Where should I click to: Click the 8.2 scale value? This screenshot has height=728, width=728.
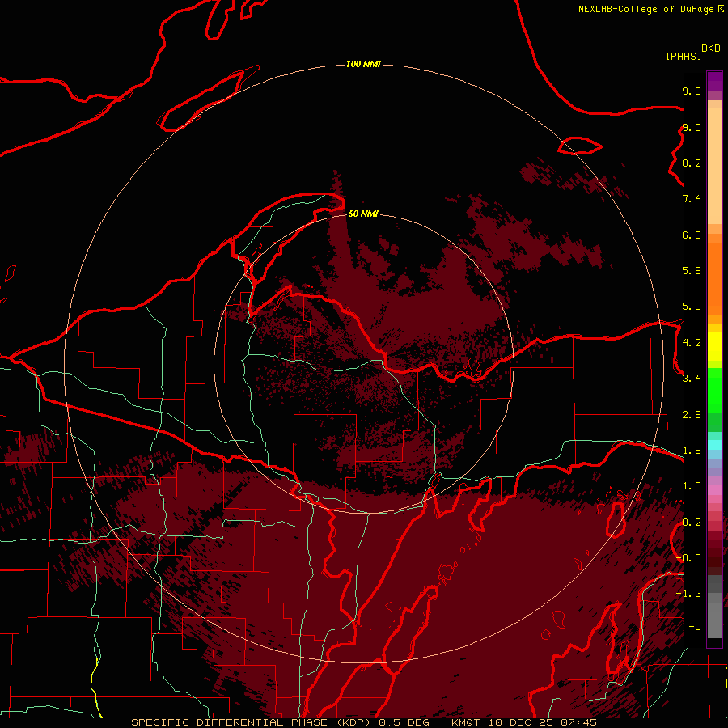(x=692, y=163)
